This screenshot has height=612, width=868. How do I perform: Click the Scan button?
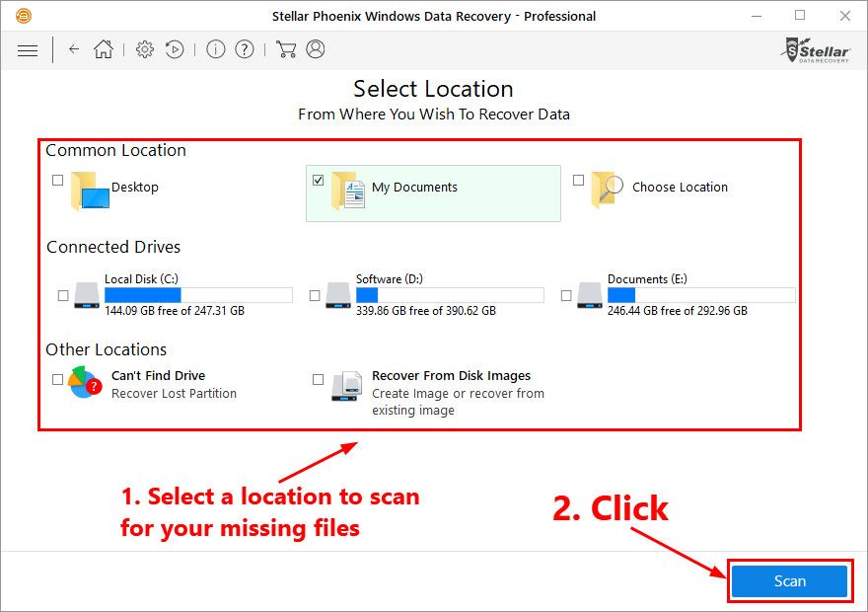point(789,581)
